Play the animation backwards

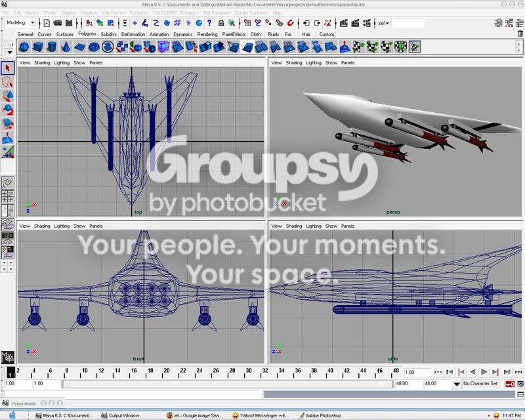(472, 372)
